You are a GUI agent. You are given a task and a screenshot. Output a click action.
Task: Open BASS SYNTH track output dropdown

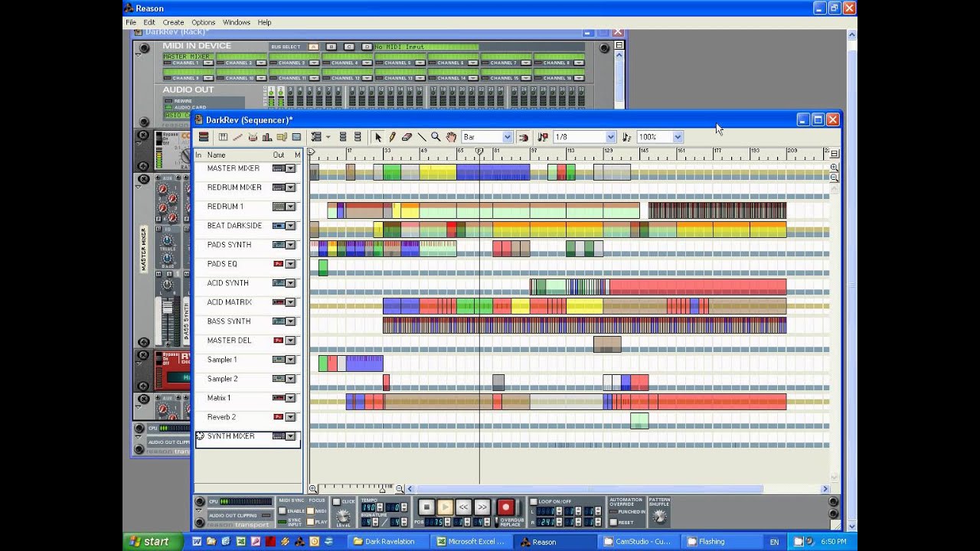click(290, 321)
